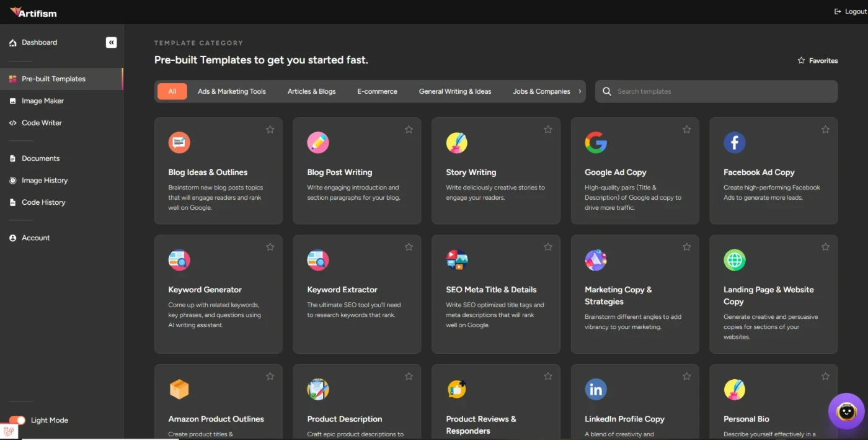This screenshot has width=868, height=440.
Task: Click the SEO Meta Title icon
Action: (457, 260)
